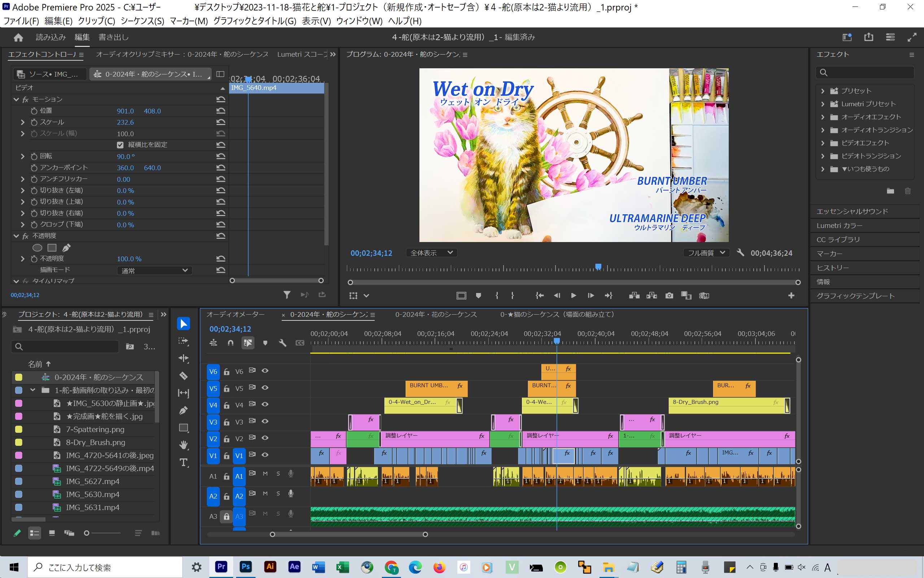The height and width of the screenshot is (578, 924).
Task: Click the Extract button
Action: tap(652, 296)
